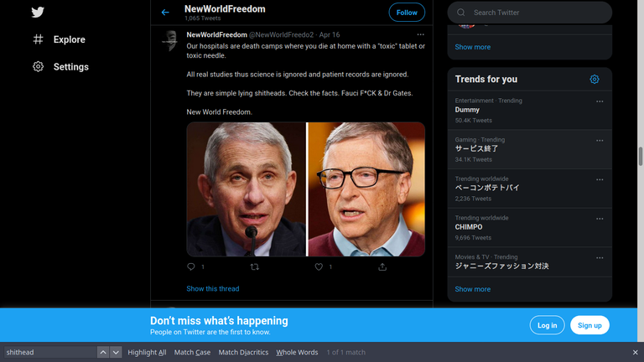The width and height of the screenshot is (644, 362).
Task: Open the ベーコンポテトパイ trending topic
Action: 530,189
